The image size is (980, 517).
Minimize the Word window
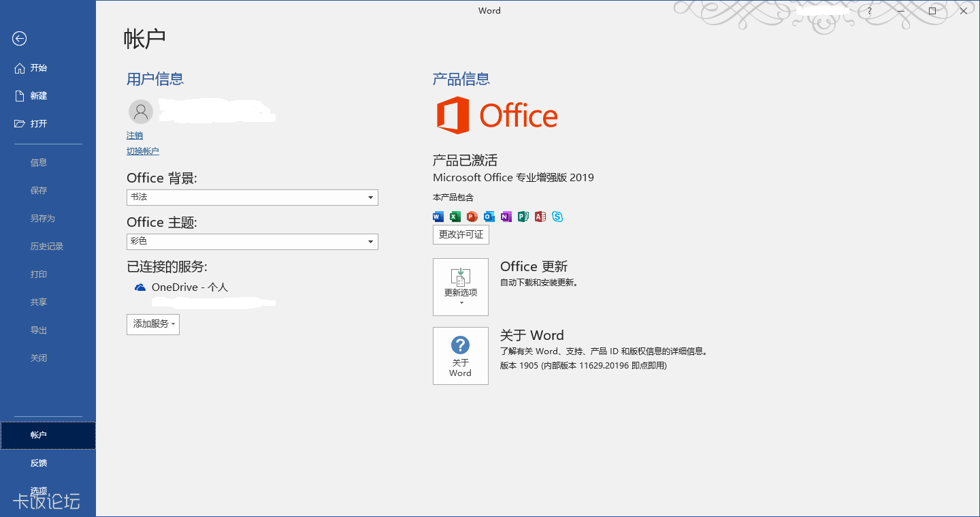[x=901, y=11]
